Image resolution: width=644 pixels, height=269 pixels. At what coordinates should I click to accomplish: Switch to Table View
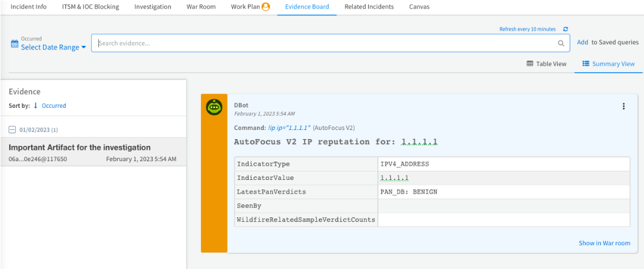[x=546, y=64]
